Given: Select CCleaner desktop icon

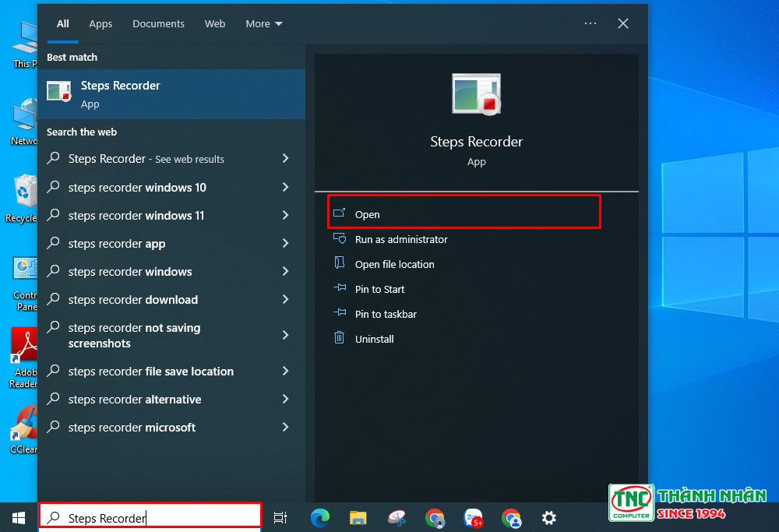Looking at the screenshot, I should click(x=23, y=430).
